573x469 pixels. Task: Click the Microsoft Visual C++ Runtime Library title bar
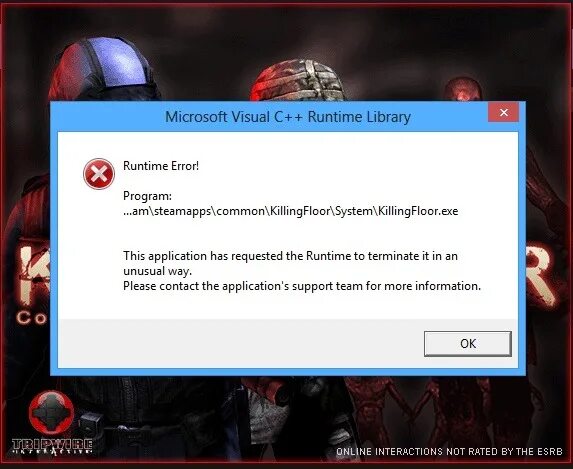pyautogui.click(x=288, y=117)
